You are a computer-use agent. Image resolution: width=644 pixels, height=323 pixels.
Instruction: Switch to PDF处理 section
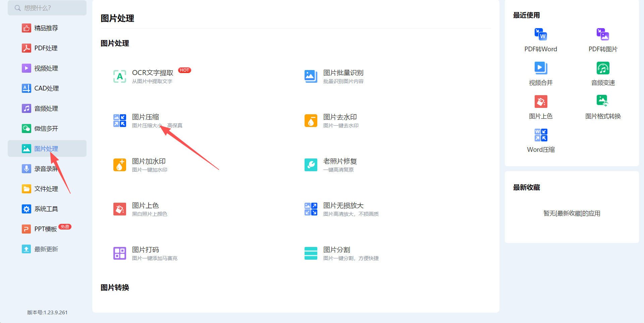(x=46, y=48)
